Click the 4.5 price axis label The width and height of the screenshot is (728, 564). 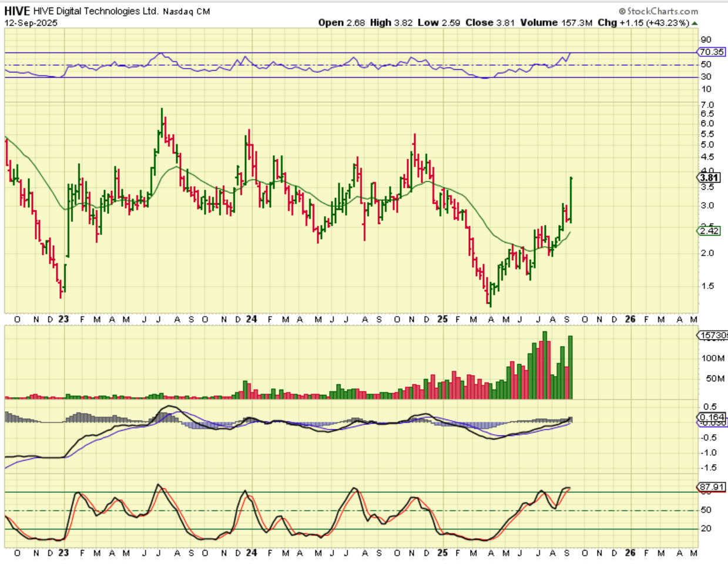pos(707,157)
